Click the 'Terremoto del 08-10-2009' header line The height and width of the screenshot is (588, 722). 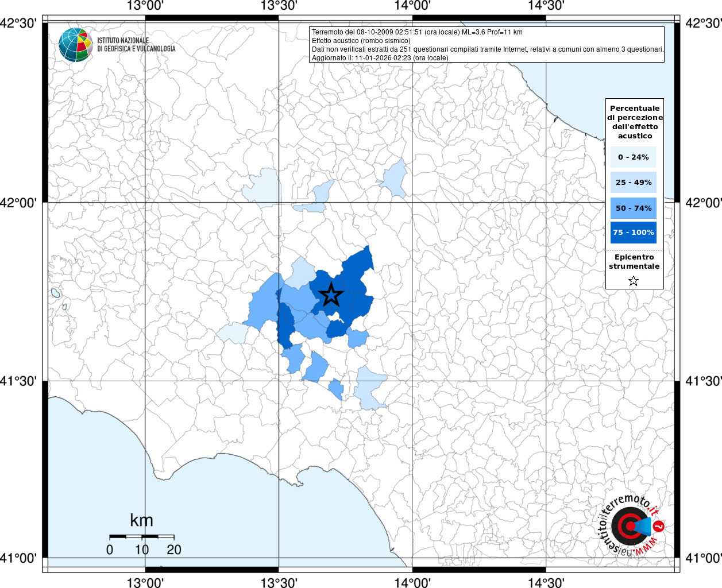[417, 32]
